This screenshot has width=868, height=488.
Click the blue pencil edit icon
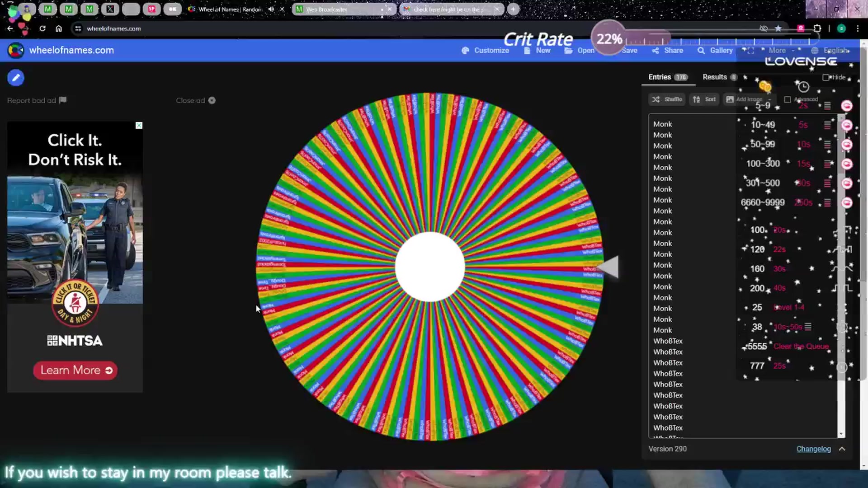click(16, 78)
